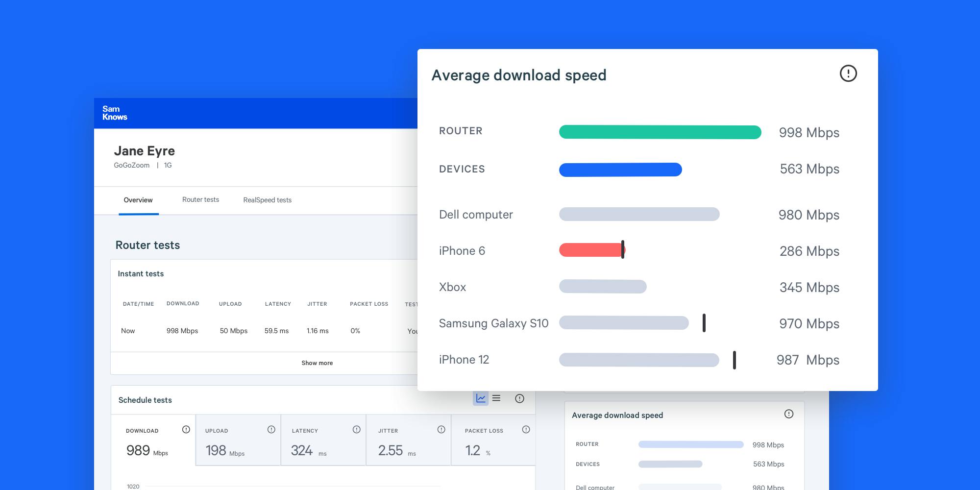Click the Packet loss metric info icon
The image size is (980, 490).
526,430
